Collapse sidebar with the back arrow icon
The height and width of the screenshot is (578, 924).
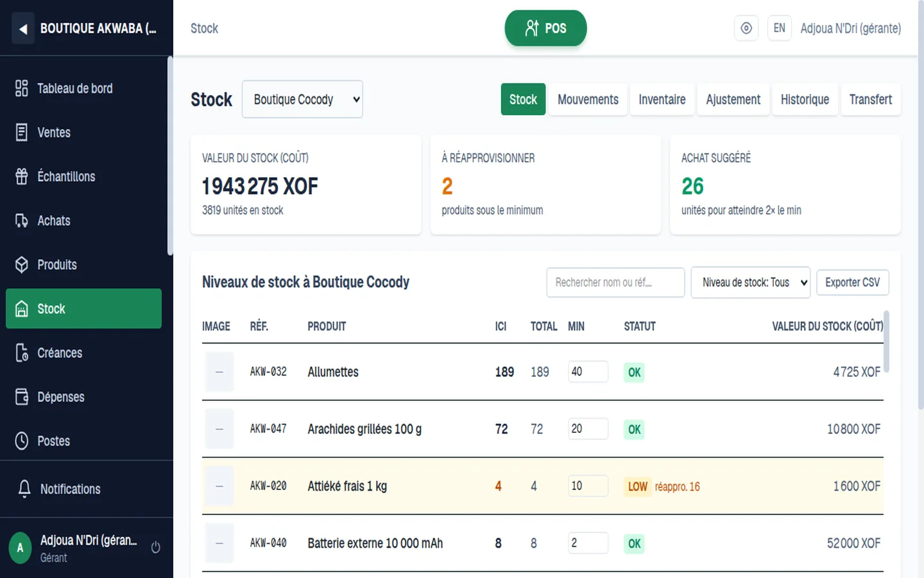coord(23,28)
